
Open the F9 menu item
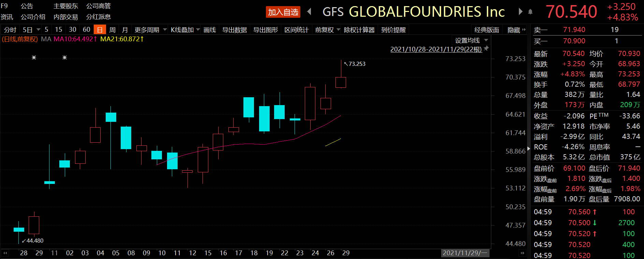click(4, 6)
